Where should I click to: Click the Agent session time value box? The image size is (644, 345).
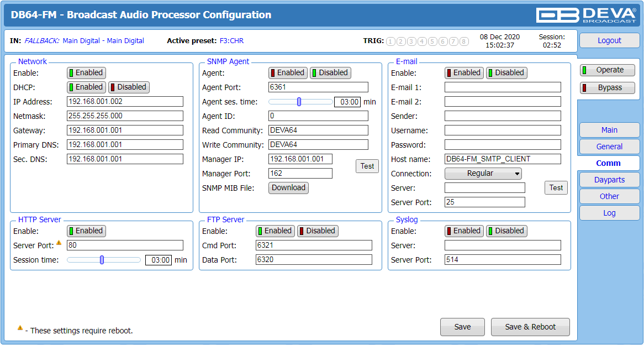(347, 102)
